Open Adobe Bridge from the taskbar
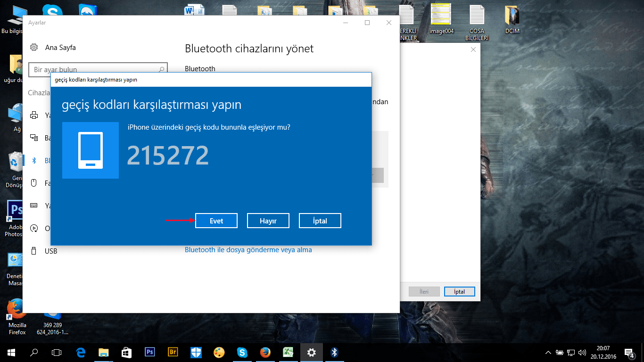Screen dimensions: 644x362 click(173, 352)
